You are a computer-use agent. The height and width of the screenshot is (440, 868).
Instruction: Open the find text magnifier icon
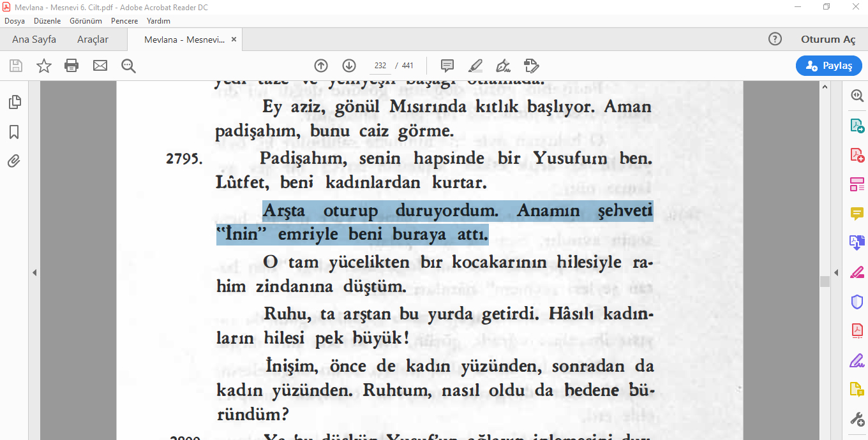coord(129,66)
